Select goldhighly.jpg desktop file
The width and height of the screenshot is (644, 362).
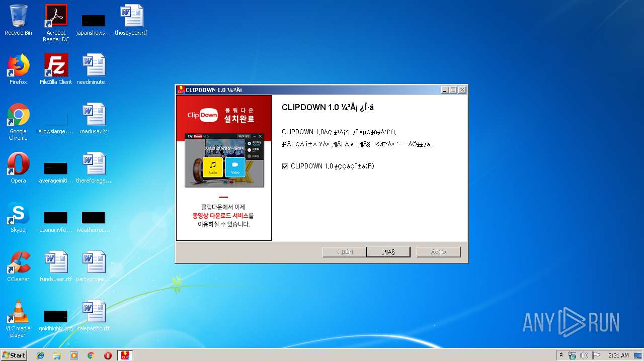[x=56, y=320]
